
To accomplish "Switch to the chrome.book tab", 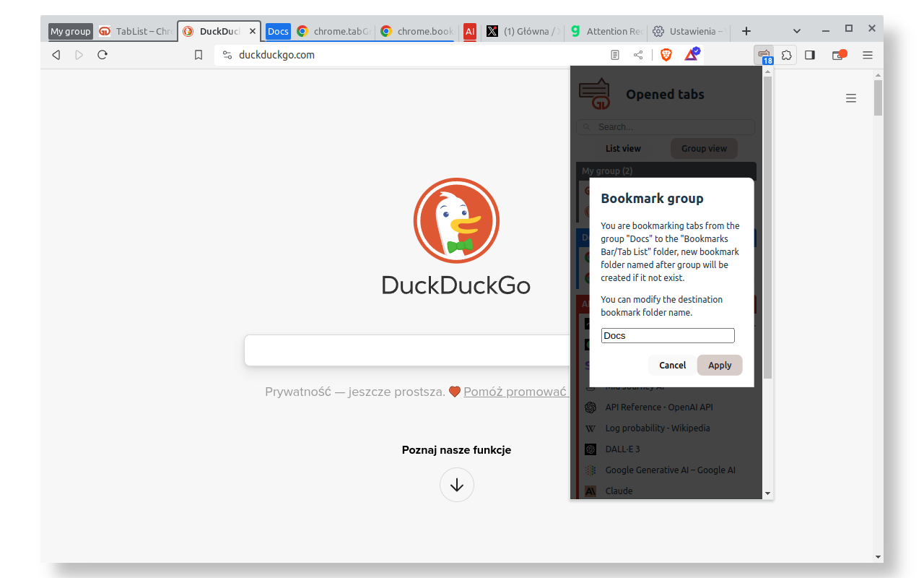I will tap(417, 31).
